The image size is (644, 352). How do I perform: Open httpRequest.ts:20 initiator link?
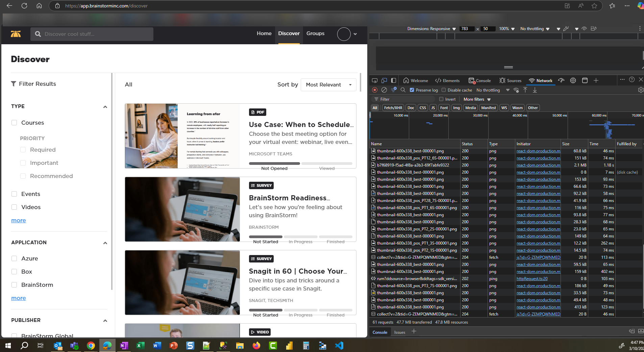point(532,279)
